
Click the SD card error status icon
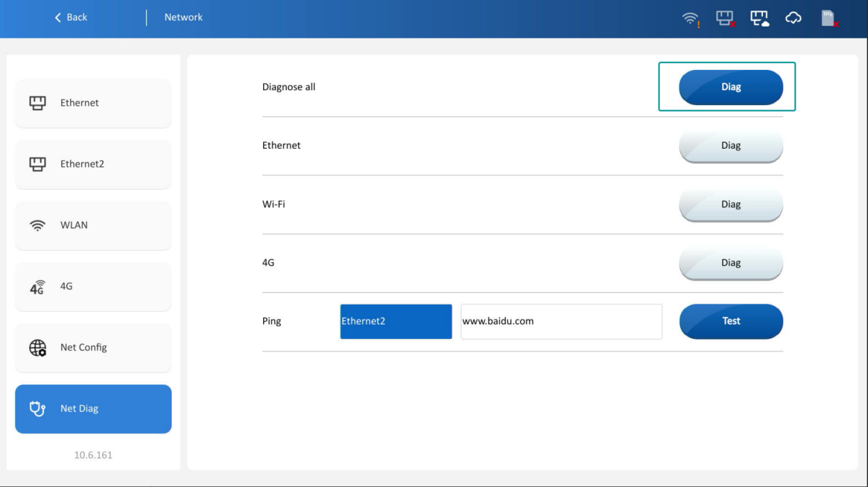pyautogui.click(x=830, y=19)
